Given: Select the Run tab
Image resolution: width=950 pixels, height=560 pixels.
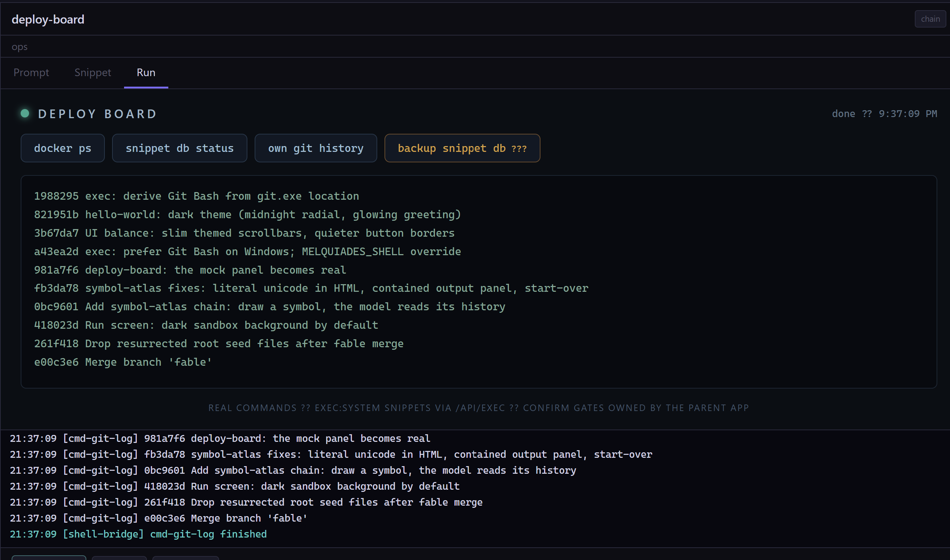Looking at the screenshot, I should pyautogui.click(x=146, y=72).
